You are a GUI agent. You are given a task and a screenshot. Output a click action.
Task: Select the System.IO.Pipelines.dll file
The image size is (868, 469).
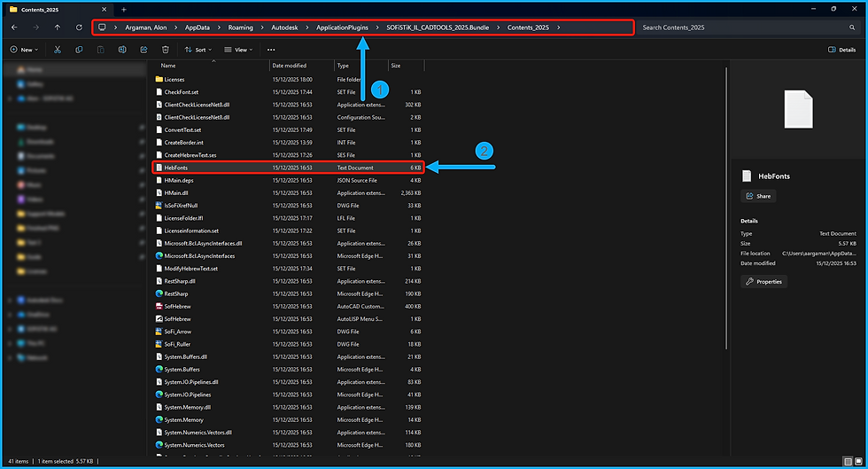pos(289,382)
